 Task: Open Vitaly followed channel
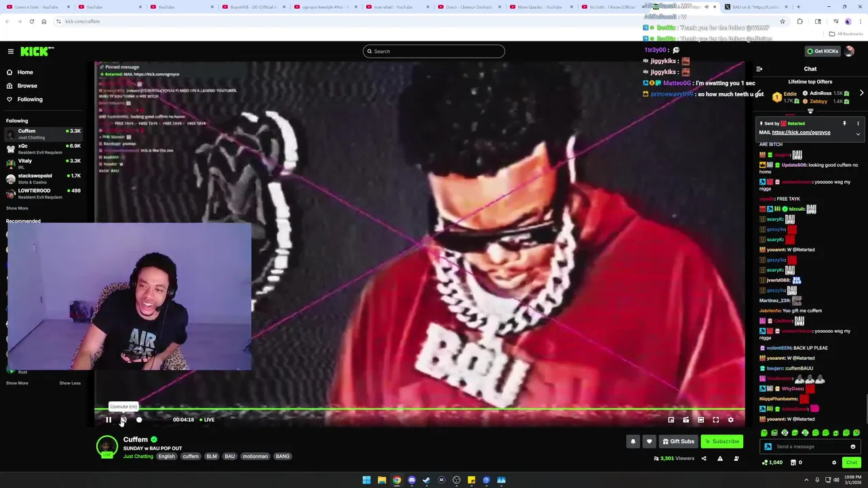pos(43,163)
